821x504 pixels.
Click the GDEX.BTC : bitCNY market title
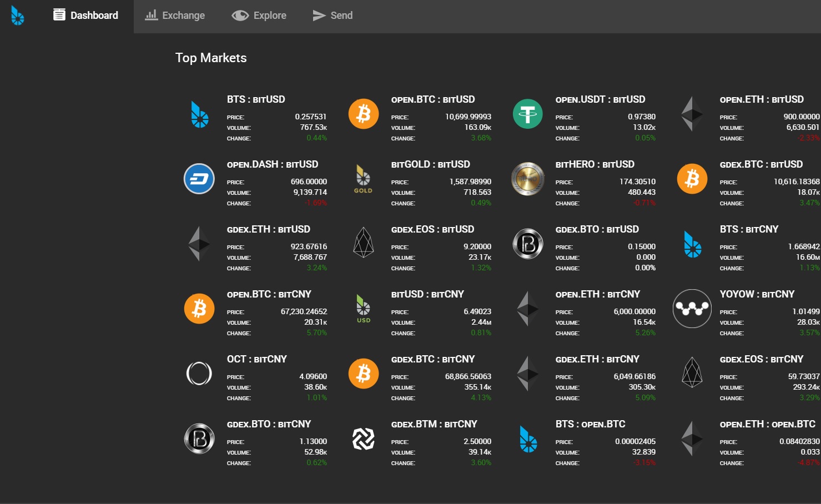433,359
